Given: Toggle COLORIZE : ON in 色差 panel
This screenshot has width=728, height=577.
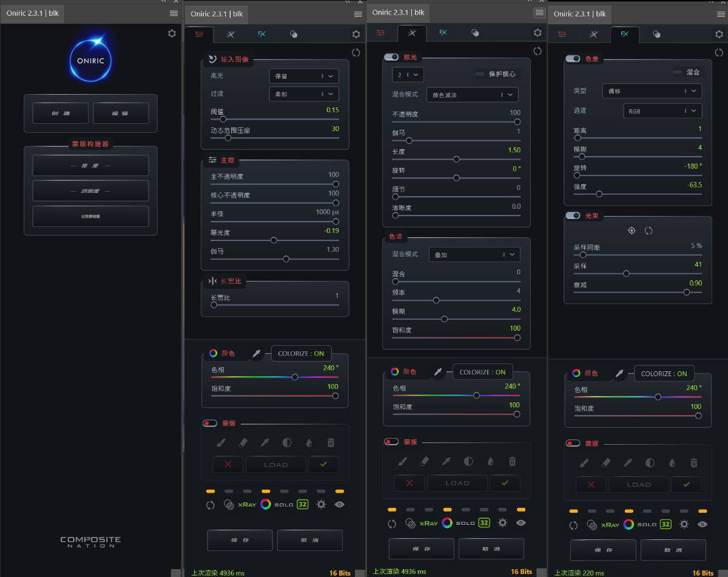Looking at the screenshot, I should (x=664, y=374).
